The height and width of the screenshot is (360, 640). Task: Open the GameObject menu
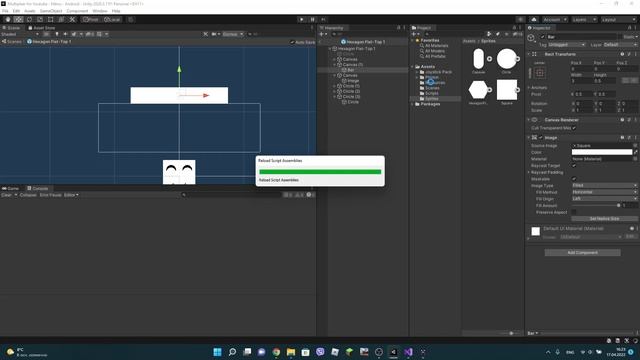51,11
